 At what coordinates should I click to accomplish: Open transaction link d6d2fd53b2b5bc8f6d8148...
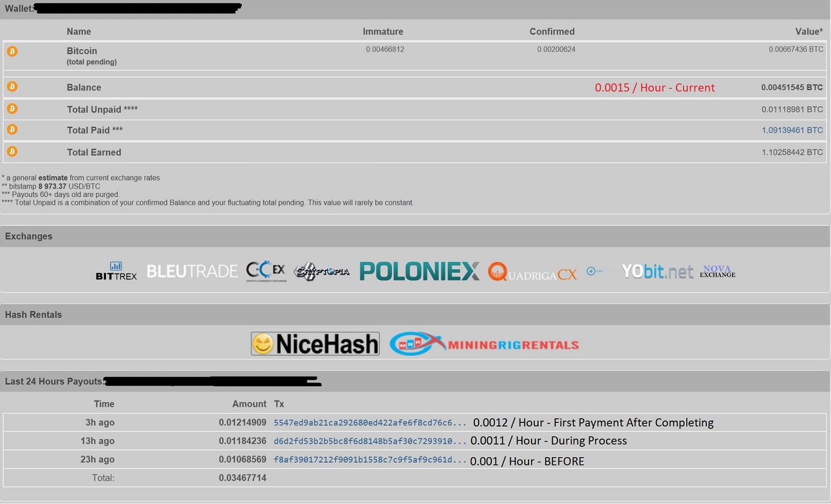370,442
